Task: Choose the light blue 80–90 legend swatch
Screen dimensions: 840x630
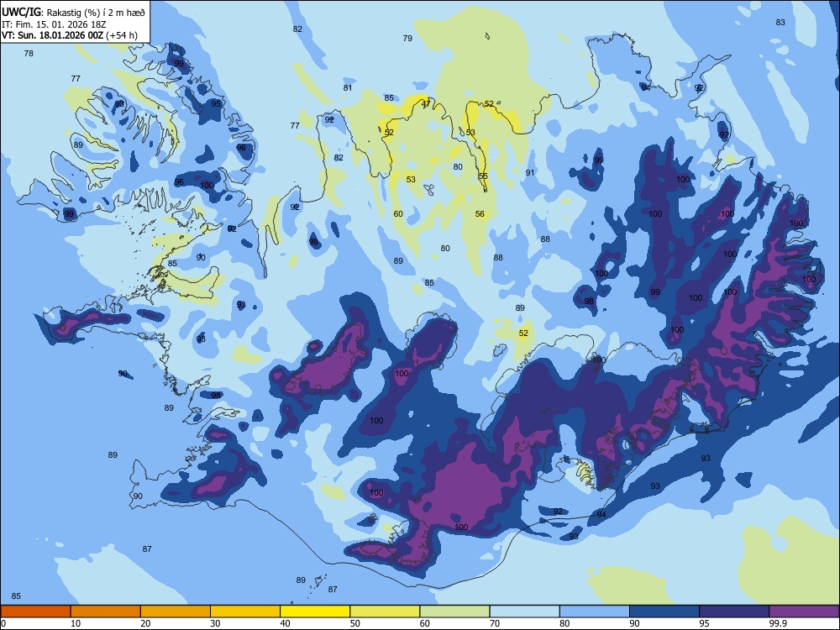Action: 595,612
